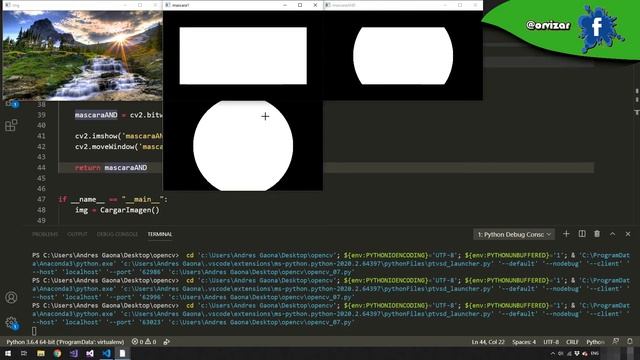Click the white rectangle in the mascara1 window
The height and width of the screenshot is (360, 640).
tap(243, 56)
